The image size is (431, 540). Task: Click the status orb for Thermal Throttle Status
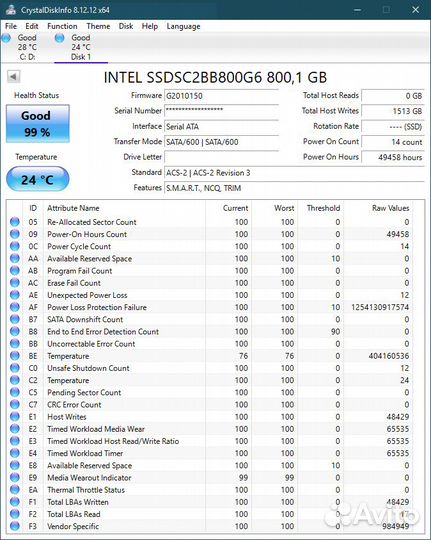[x=14, y=490]
